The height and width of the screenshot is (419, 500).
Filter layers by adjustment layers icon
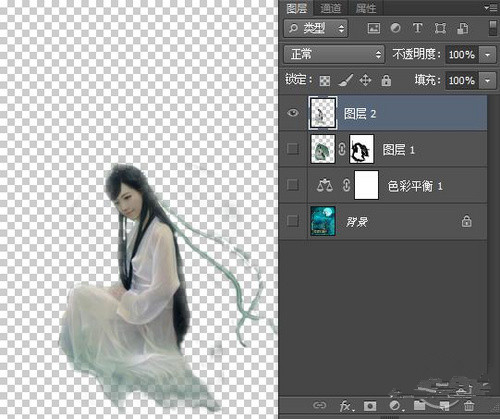point(396,28)
